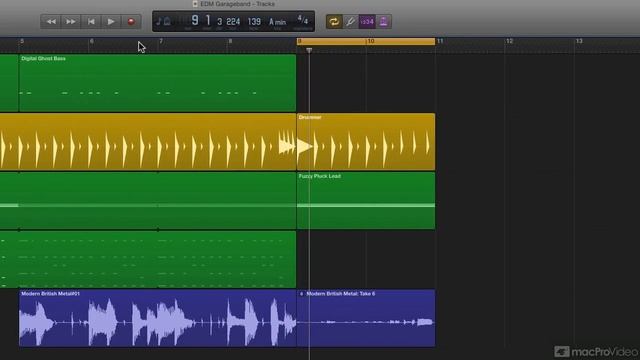Viewport: 640px width, 360px height.
Task: Toggle the Tuner button
Action: tap(350, 22)
